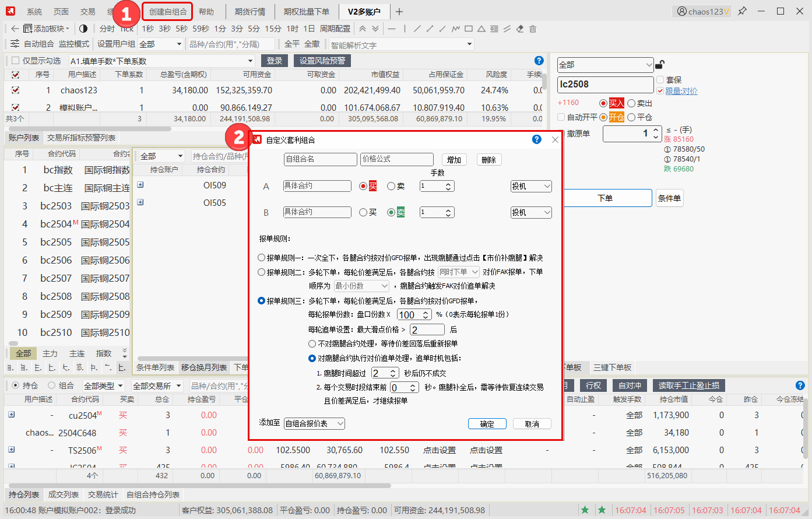Select the vertical line drawing tool
Image resolution: width=812 pixels, height=519 pixels.
click(x=405, y=29)
